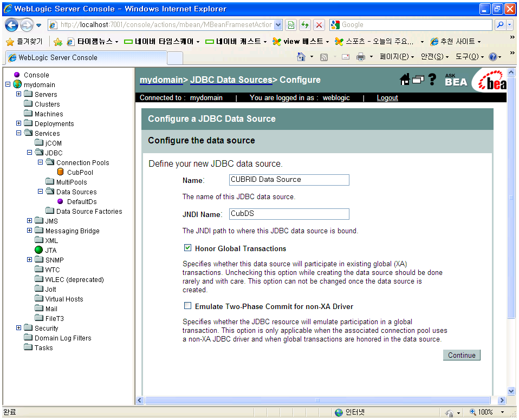
Task: Enable Emulate Two-Phase Commit checkbox
Action: tap(187, 306)
